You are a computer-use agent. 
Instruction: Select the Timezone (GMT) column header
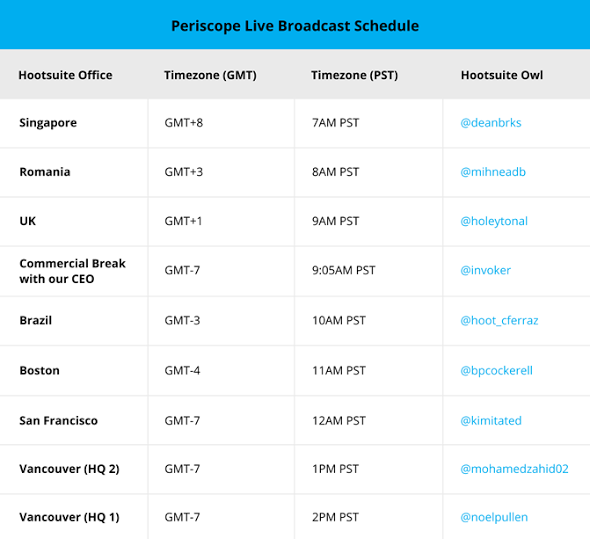point(210,75)
